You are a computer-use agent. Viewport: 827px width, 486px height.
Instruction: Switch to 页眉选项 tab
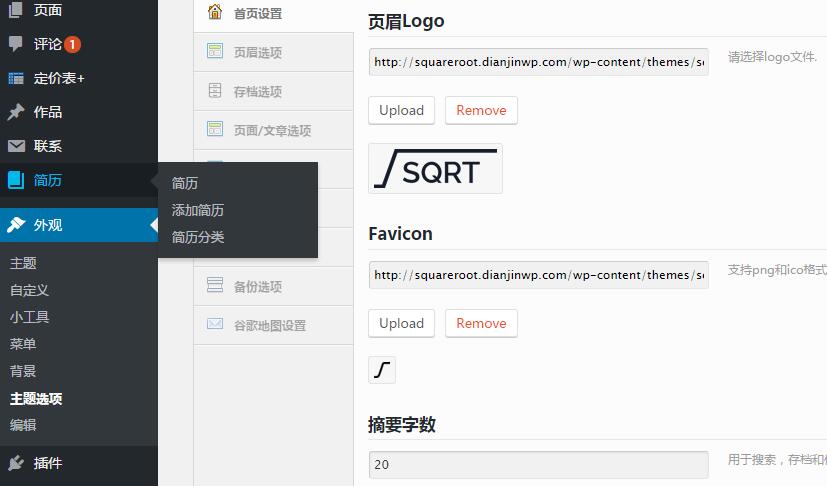tap(273, 52)
